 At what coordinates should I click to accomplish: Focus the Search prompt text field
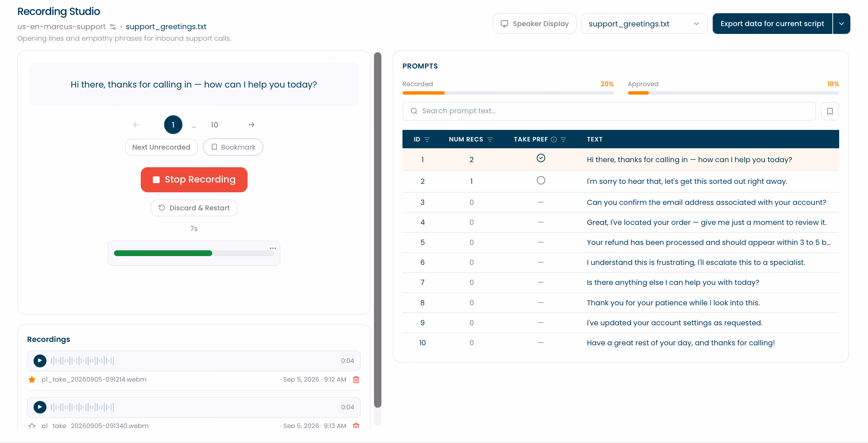(x=609, y=111)
